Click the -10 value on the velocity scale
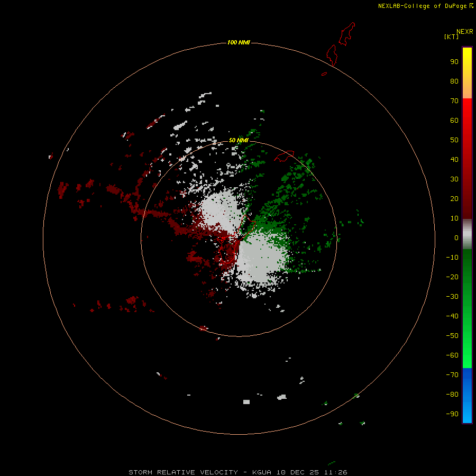This screenshot has width=476, height=476. pyautogui.click(x=452, y=258)
